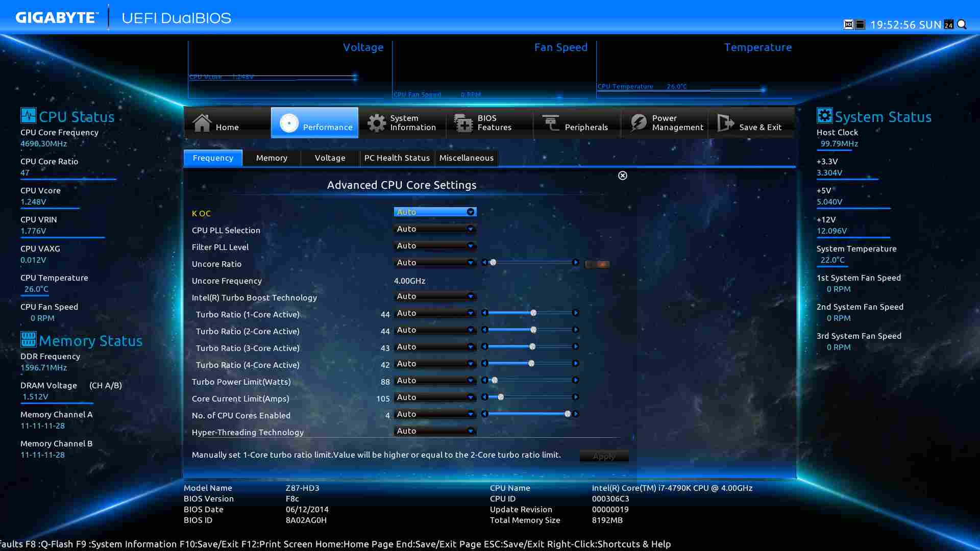This screenshot has height=551, width=980.
Task: Click the Power Management leaf icon
Action: (x=638, y=123)
